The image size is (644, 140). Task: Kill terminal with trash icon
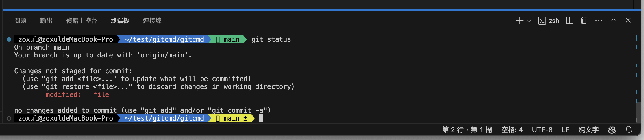pos(584,21)
